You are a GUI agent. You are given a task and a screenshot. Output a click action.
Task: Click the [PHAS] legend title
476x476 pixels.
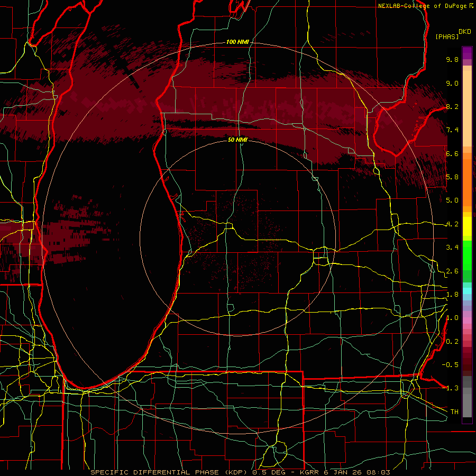click(447, 36)
